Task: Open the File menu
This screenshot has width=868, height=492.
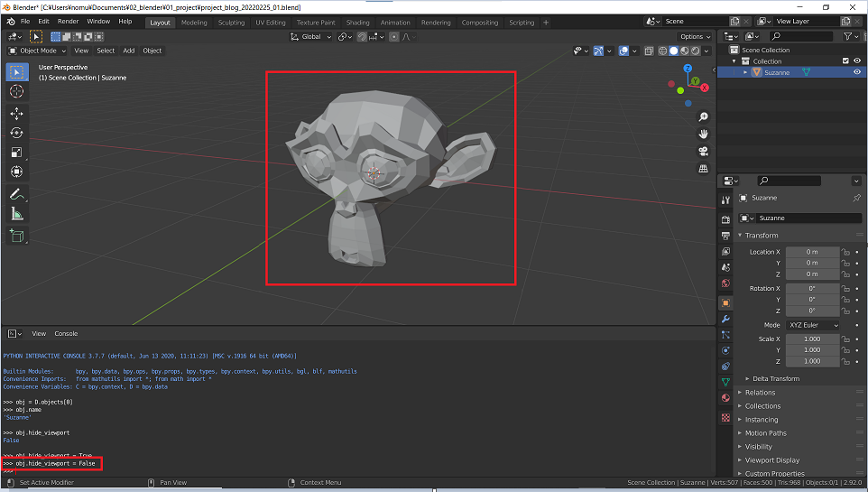Action: pos(25,22)
